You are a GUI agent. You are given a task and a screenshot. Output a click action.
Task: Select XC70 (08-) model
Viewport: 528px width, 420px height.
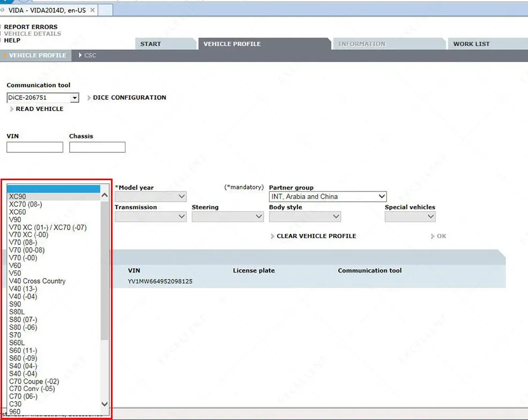(54, 204)
